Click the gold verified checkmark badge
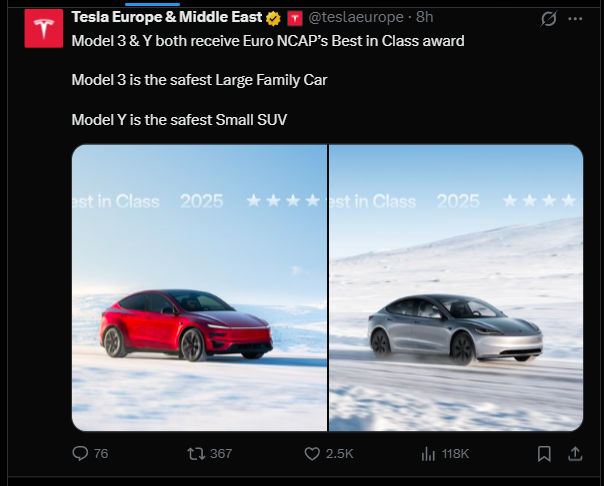 pos(273,18)
